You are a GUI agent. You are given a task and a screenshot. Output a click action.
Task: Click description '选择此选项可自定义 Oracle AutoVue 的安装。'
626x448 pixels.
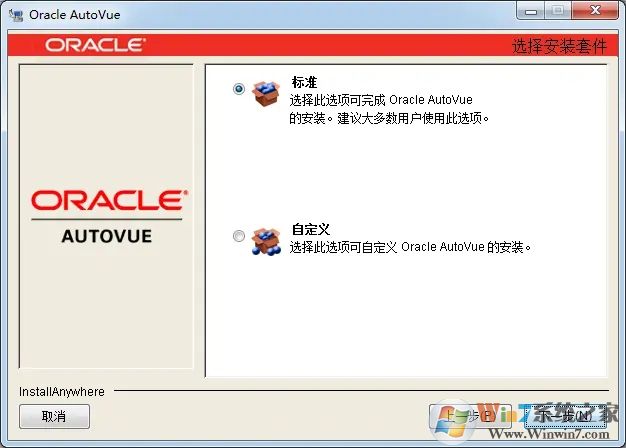coord(410,247)
